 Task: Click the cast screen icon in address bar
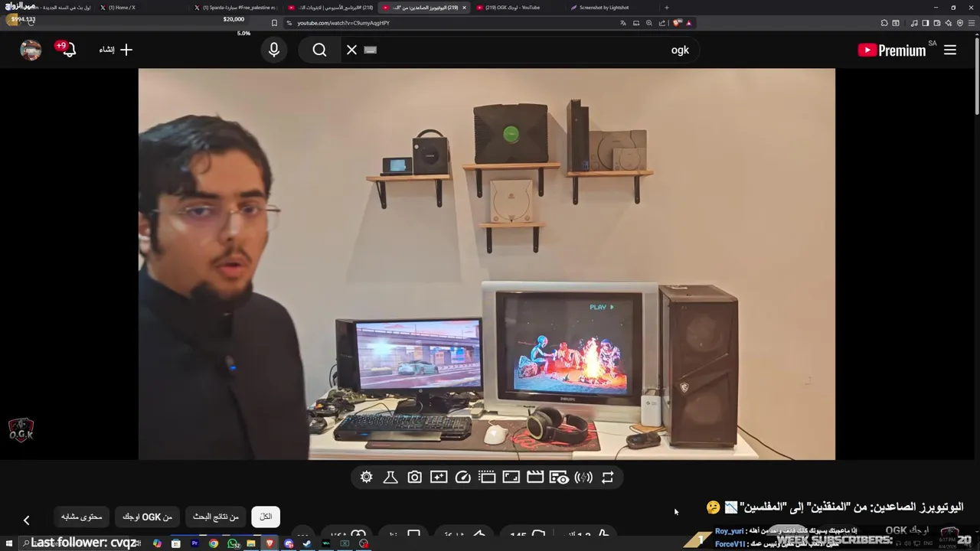pyautogui.click(x=636, y=23)
